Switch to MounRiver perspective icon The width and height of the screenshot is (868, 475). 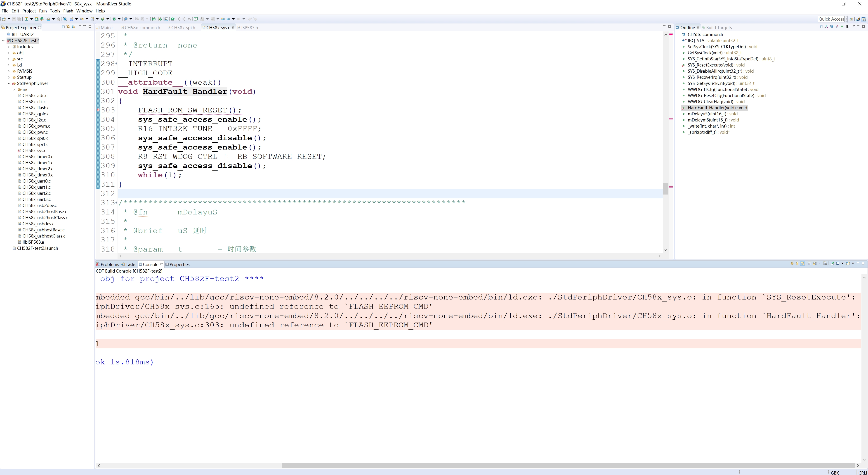(x=858, y=19)
